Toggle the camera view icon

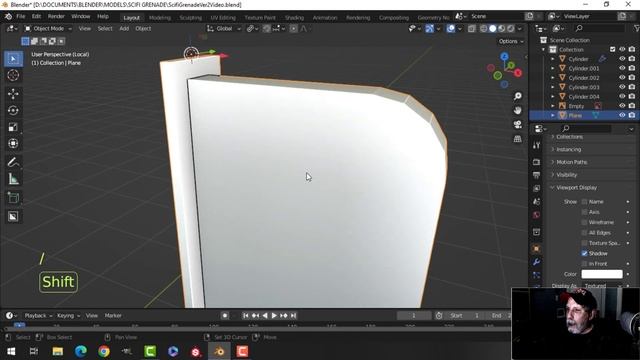pos(518,124)
